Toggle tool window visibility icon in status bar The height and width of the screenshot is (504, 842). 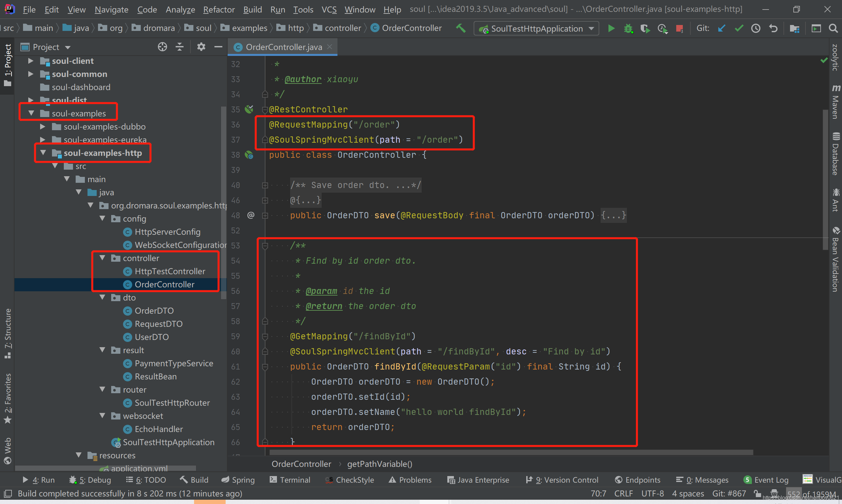point(8,493)
